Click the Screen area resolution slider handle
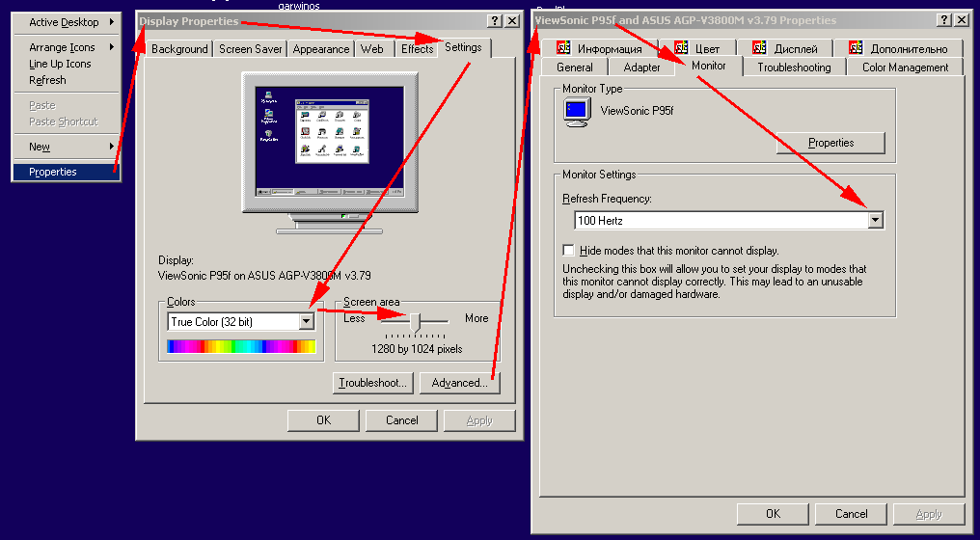The height and width of the screenshot is (540, 980). [415, 320]
